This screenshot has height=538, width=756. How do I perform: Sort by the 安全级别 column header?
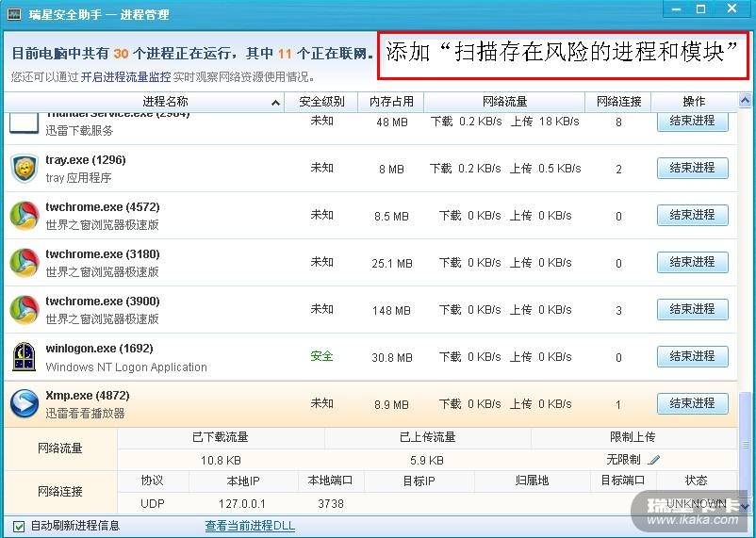(321, 102)
